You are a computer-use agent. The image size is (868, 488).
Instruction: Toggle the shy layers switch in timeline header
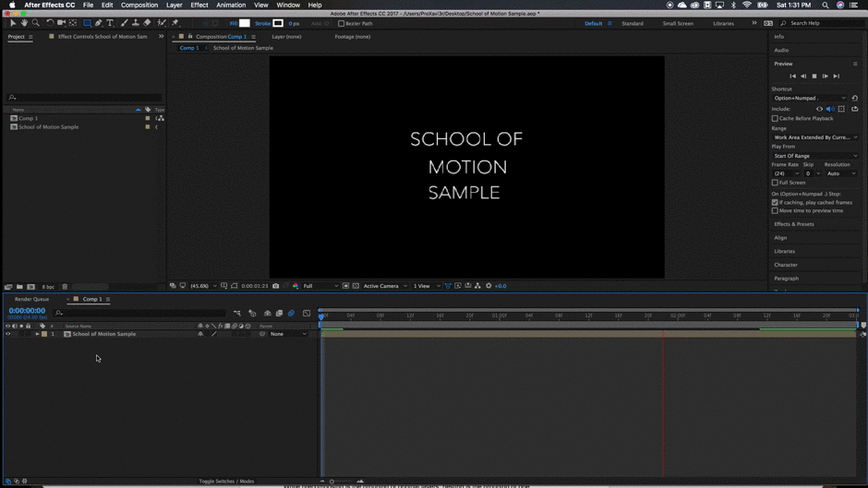[x=268, y=313]
